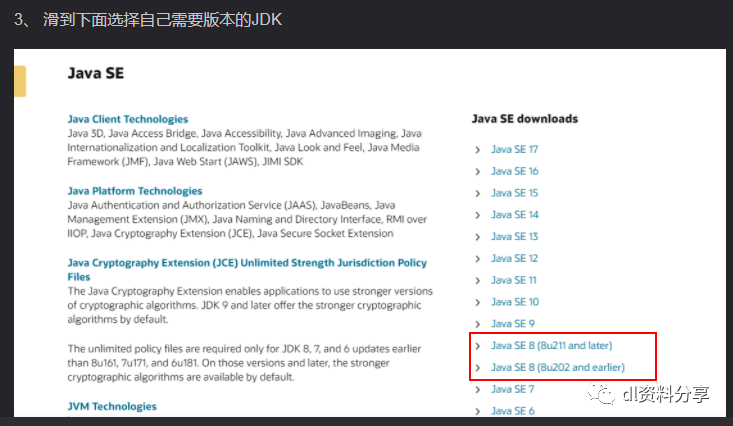The image size is (733, 426).
Task: Open Java SE 12 downloads
Action: click(514, 258)
